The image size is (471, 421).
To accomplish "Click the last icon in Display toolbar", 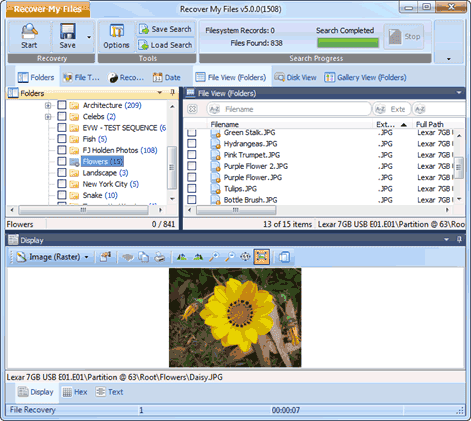I will click(x=284, y=257).
